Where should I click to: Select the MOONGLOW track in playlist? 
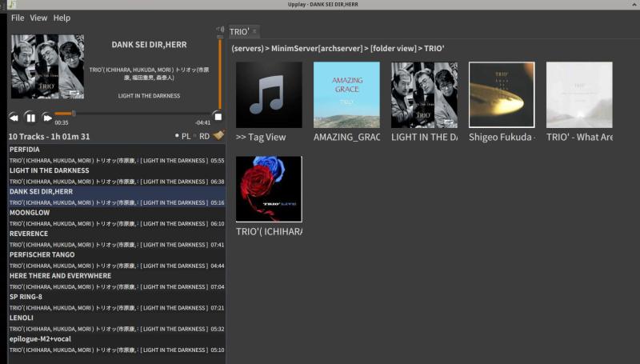30,213
